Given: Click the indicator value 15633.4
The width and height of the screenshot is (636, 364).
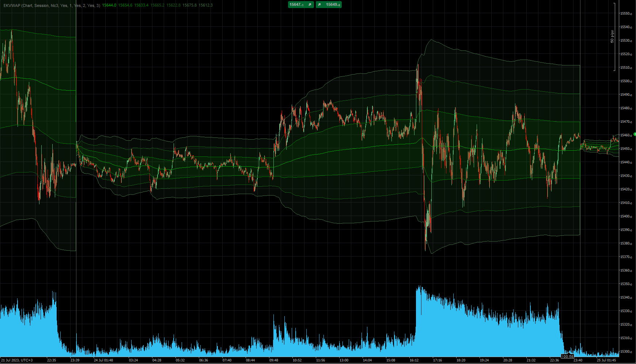Looking at the screenshot, I should (x=141, y=5).
